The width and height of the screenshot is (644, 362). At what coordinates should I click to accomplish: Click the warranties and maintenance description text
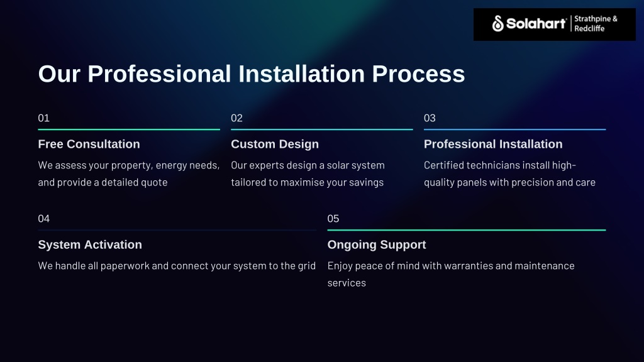[x=450, y=274]
